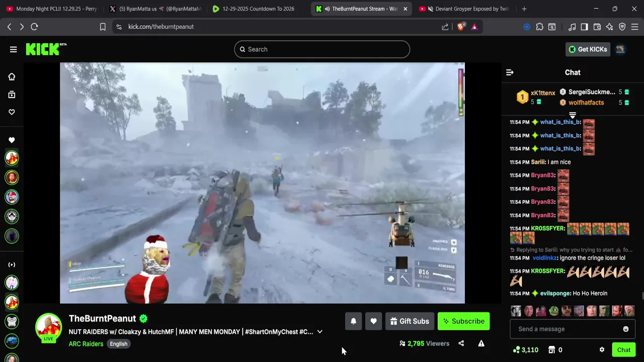Open the Kick hamburger menu
The width and height of the screenshot is (644, 362).
click(x=13, y=49)
